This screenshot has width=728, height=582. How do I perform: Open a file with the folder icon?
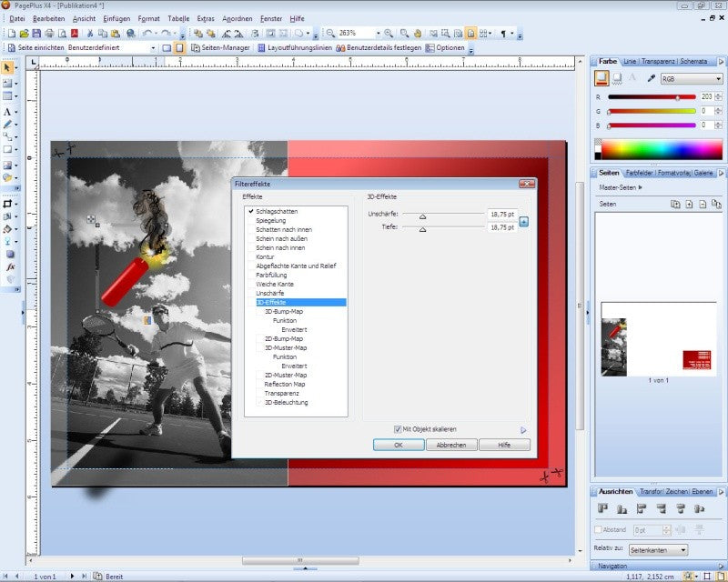point(25,34)
